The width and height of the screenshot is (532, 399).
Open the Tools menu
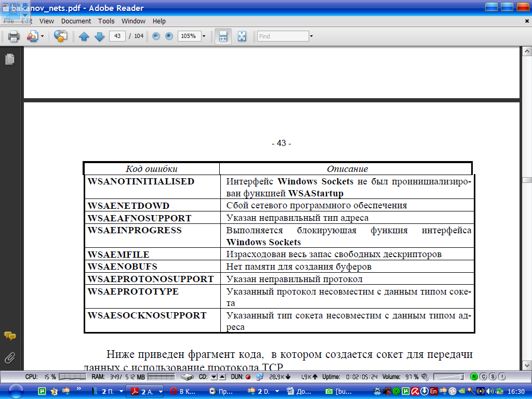[106, 21]
